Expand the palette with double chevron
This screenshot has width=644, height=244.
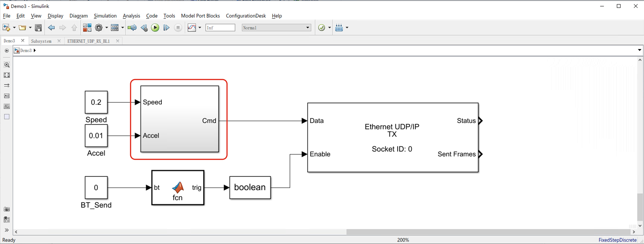point(7,230)
